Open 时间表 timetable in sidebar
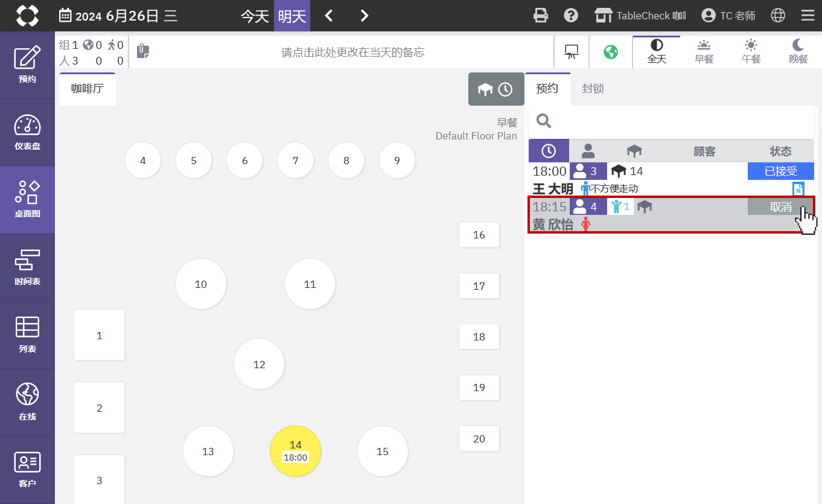Image resolution: width=822 pixels, height=504 pixels. 27,267
